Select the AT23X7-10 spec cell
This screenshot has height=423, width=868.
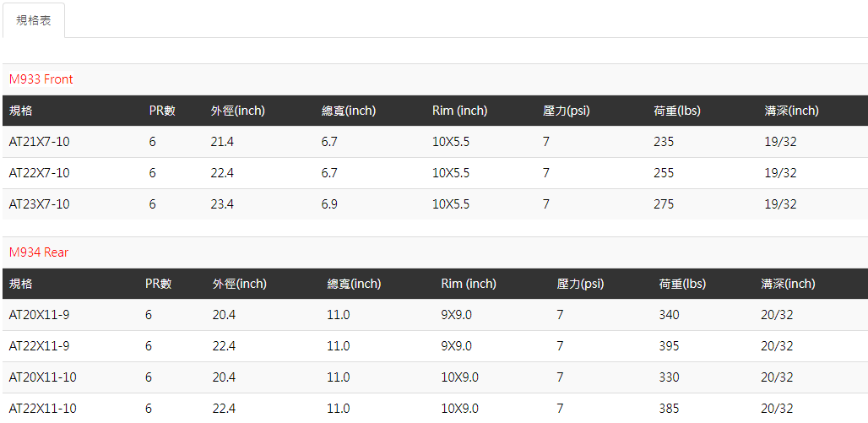pos(40,204)
